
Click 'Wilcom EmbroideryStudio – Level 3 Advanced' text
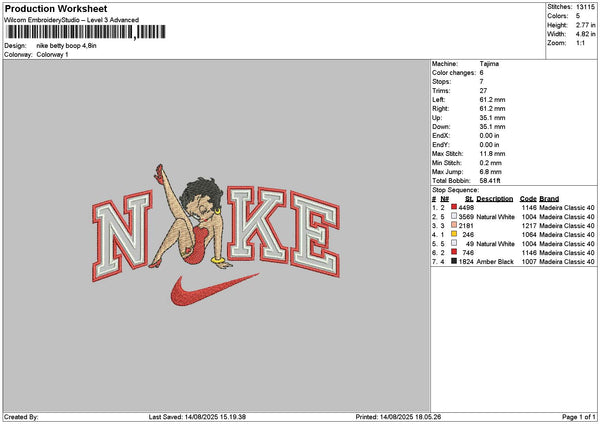point(72,20)
